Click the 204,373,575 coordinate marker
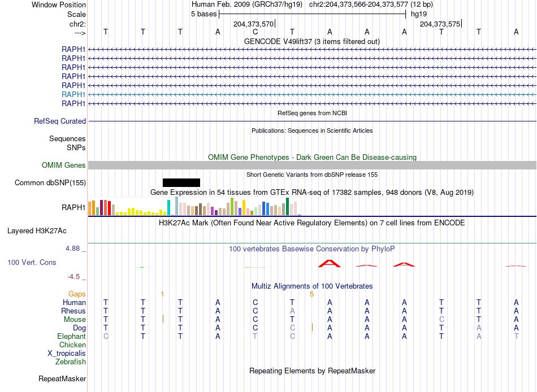Screen dimensions: 537x392 (x=440, y=24)
